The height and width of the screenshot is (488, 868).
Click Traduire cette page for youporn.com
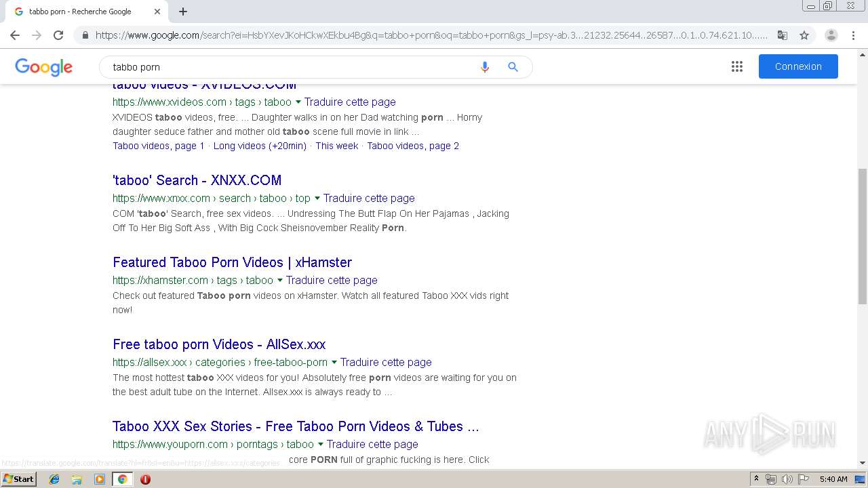(372, 445)
